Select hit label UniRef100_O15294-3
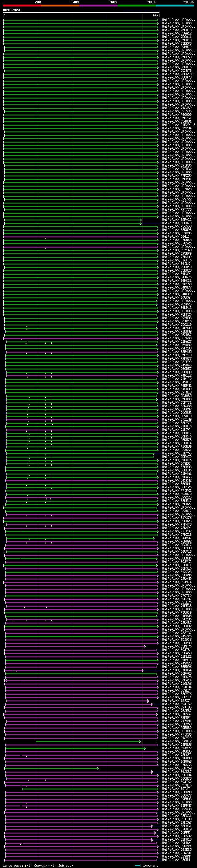The height and width of the screenshot is (868, 197). [179, 125]
